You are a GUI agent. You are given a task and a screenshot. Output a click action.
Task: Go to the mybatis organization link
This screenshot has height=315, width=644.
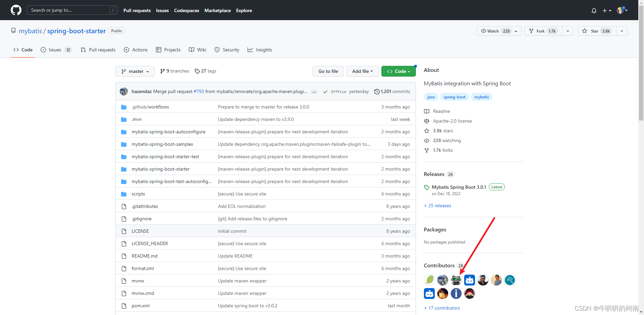30,31
